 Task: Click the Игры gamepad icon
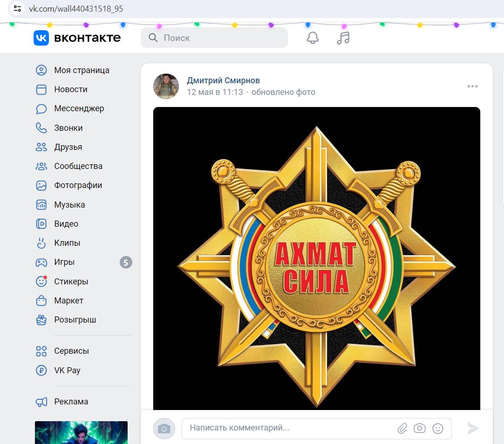(x=41, y=262)
